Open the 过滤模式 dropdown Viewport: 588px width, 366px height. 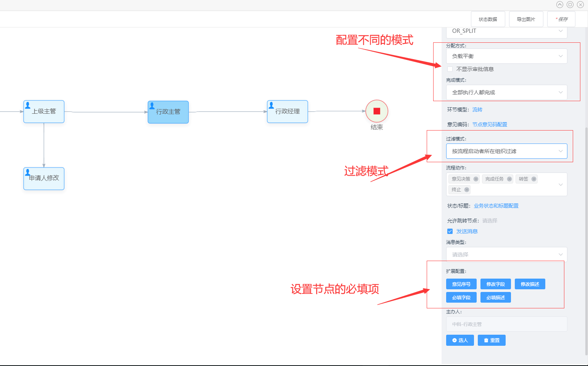tap(506, 151)
